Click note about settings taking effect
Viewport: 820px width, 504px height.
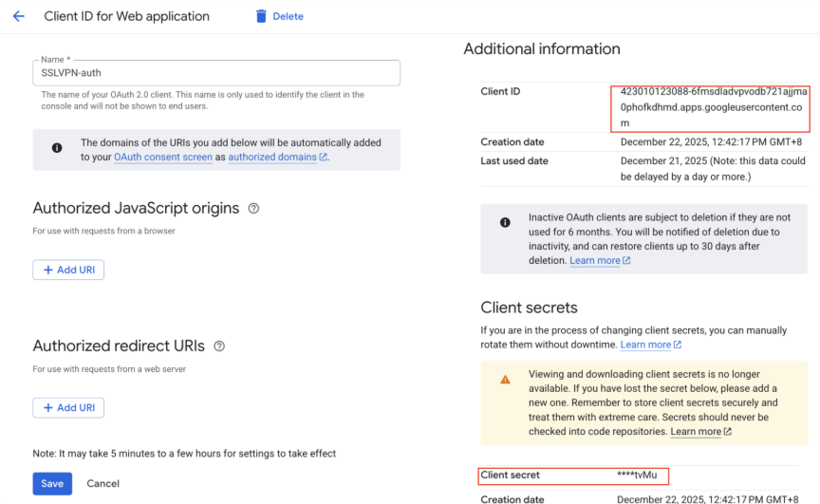(x=184, y=454)
